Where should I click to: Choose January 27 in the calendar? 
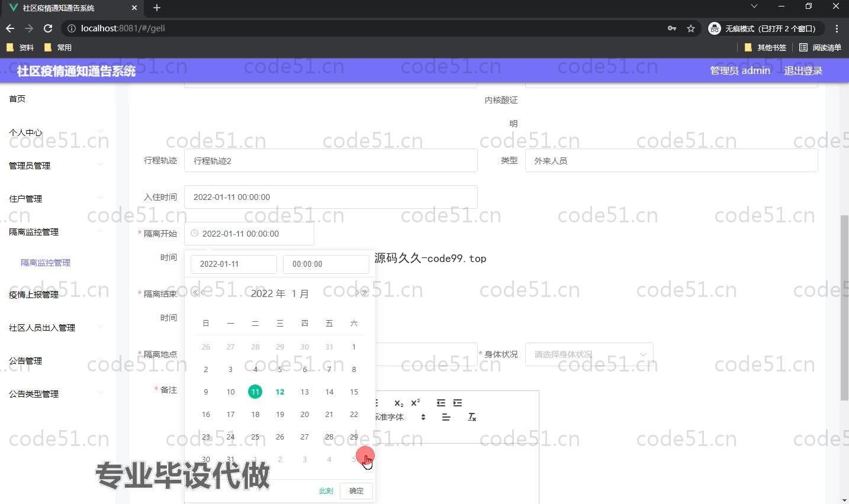pos(304,437)
